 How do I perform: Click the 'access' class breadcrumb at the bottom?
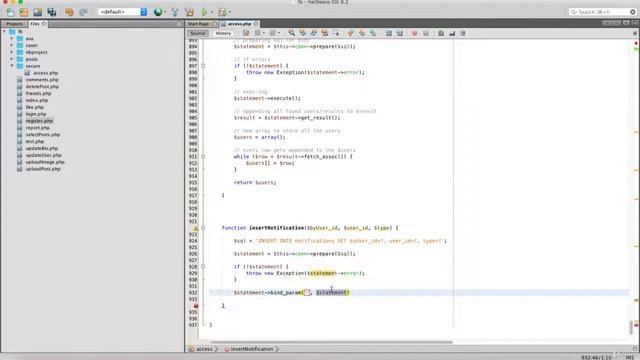click(201, 349)
